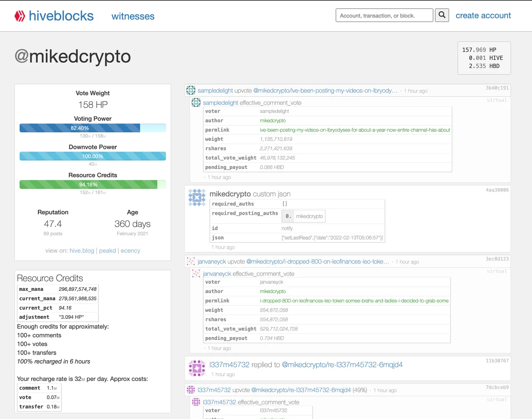Open janvaneyck user link in upvote header
532x419 pixels.
(212, 261)
